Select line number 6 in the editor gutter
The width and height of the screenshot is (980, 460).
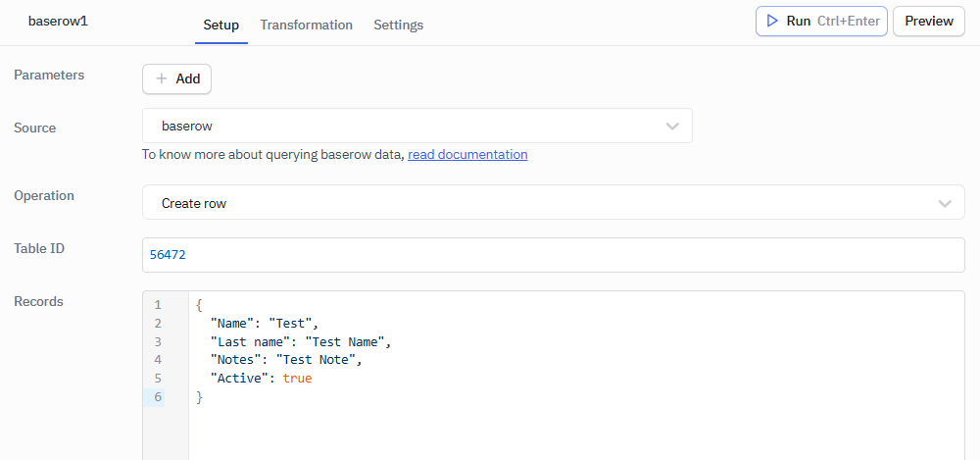158,397
